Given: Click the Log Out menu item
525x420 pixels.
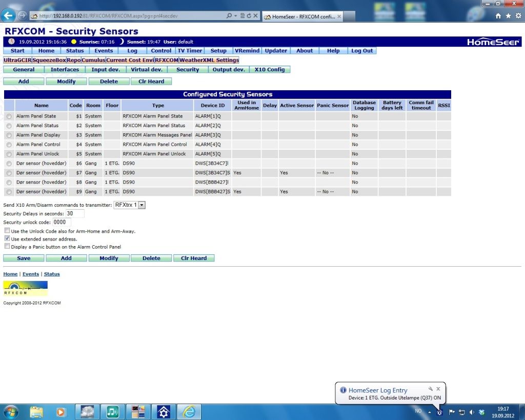Looking at the screenshot, I should coord(362,51).
